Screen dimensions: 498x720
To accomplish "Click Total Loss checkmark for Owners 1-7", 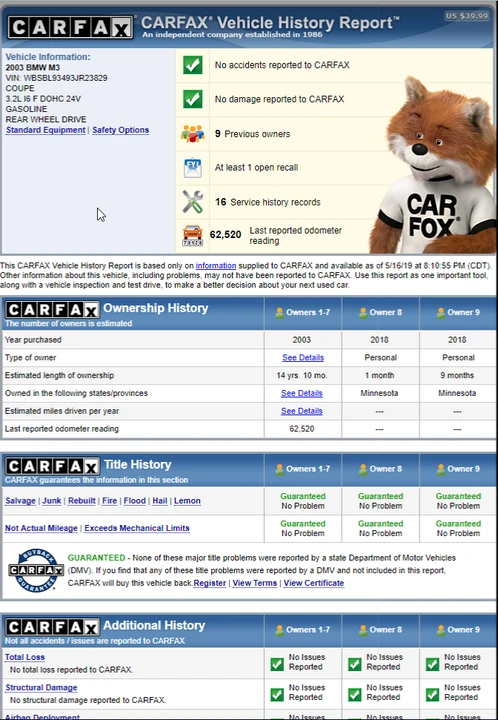I will (x=277, y=664).
